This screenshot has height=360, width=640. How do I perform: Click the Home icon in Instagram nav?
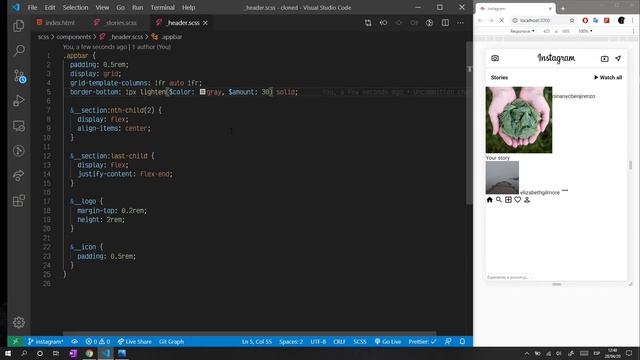[489, 200]
